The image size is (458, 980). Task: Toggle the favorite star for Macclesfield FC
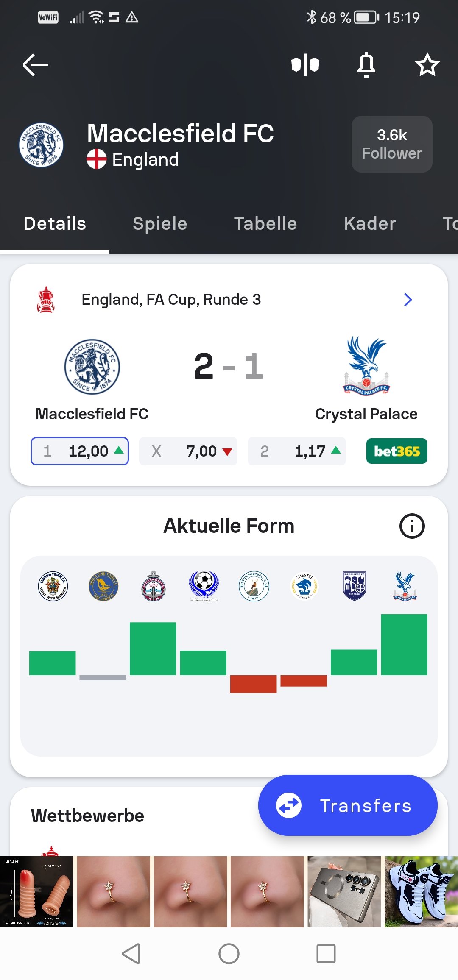tap(427, 65)
